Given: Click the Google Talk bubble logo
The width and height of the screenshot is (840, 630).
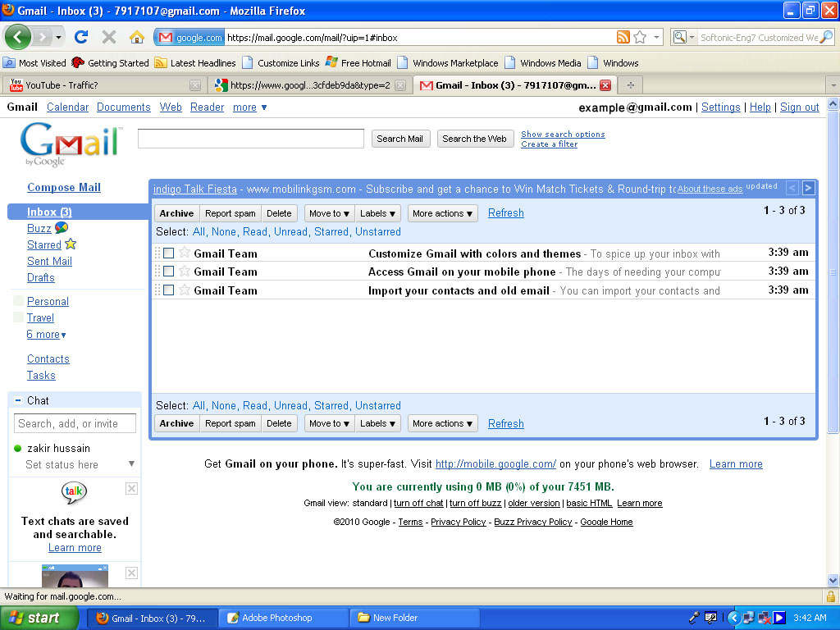Looking at the screenshot, I should point(74,492).
